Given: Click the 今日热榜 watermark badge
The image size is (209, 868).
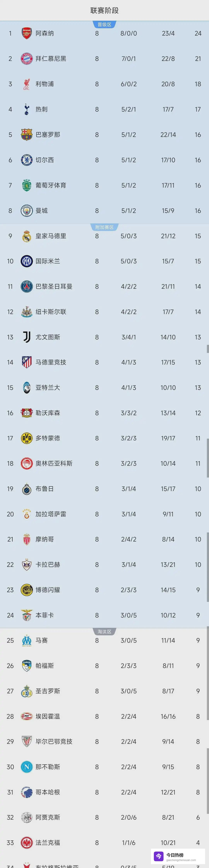Looking at the screenshot, I should (x=178, y=856).
